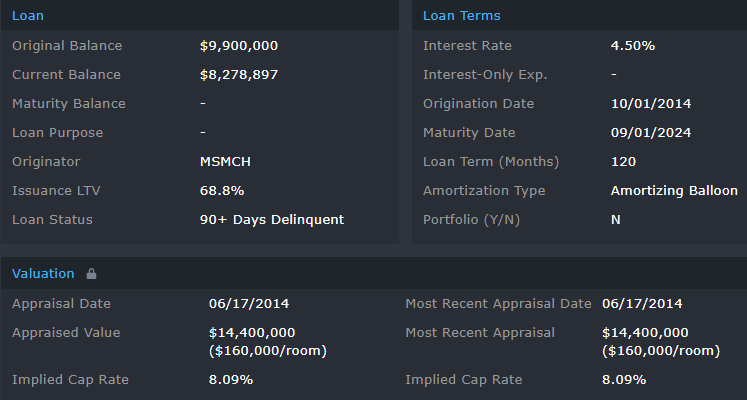Click the Loan Term value 120
The image size is (747, 400).
[x=623, y=161]
